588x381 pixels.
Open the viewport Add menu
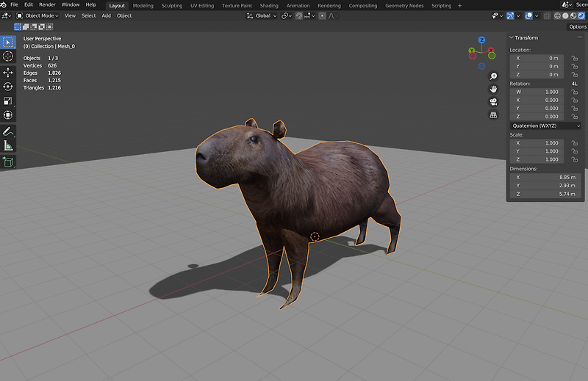(x=106, y=15)
